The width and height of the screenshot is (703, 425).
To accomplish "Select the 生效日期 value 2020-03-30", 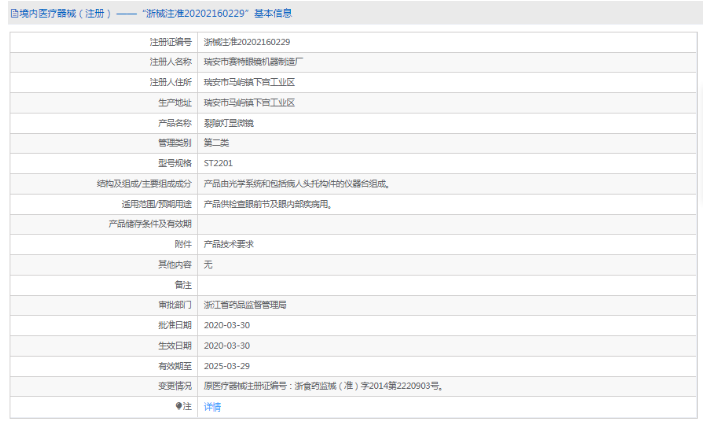I will 226,345.
